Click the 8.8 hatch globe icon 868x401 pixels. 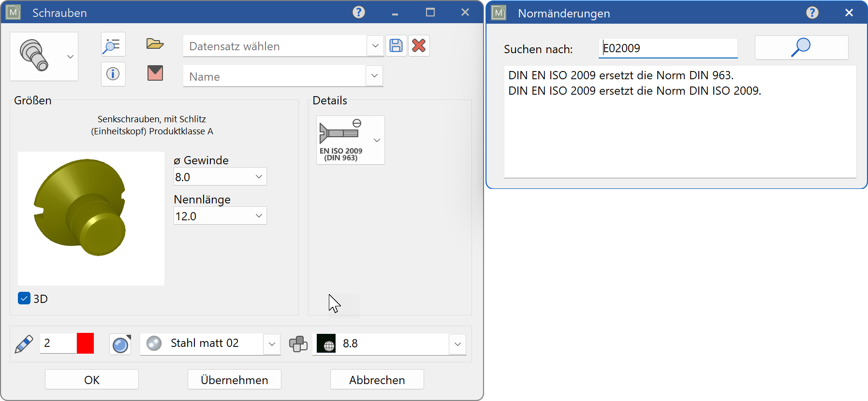coord(326,344)
